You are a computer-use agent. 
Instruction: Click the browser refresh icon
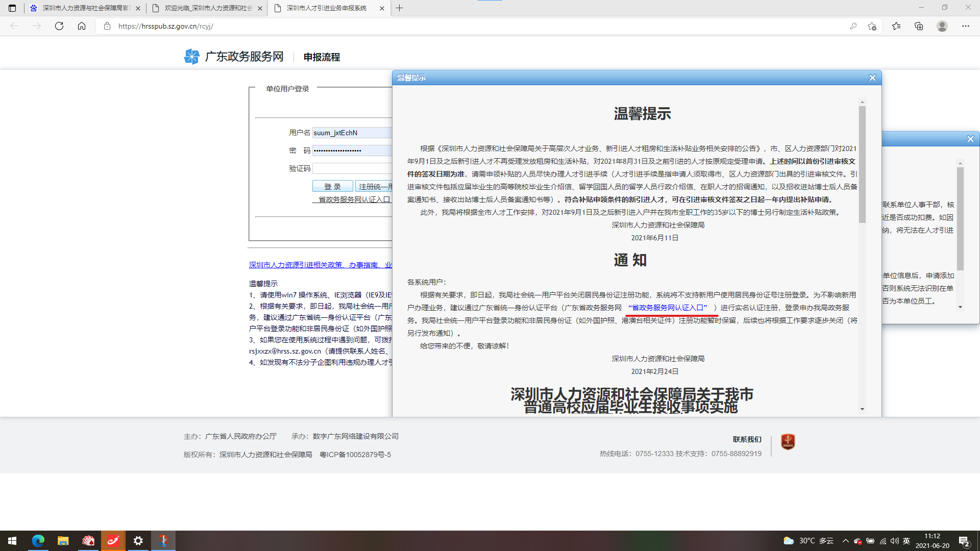pos(59,26)
